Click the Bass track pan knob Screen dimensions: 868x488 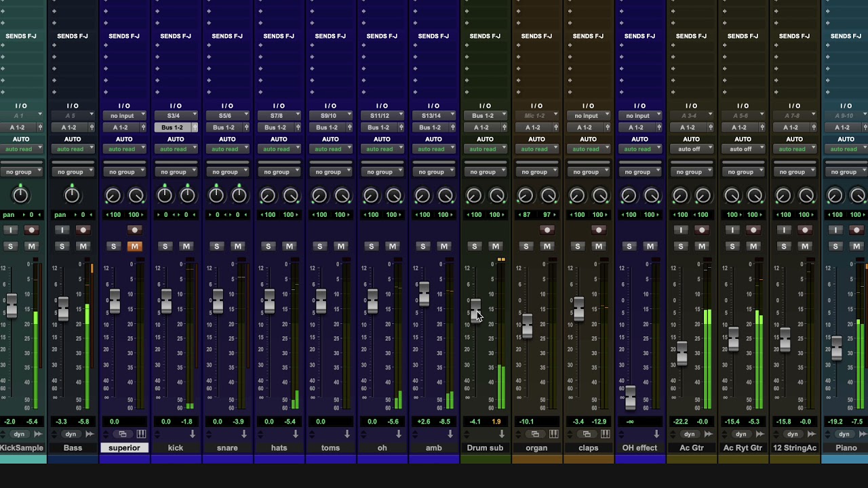coord(72,195)
